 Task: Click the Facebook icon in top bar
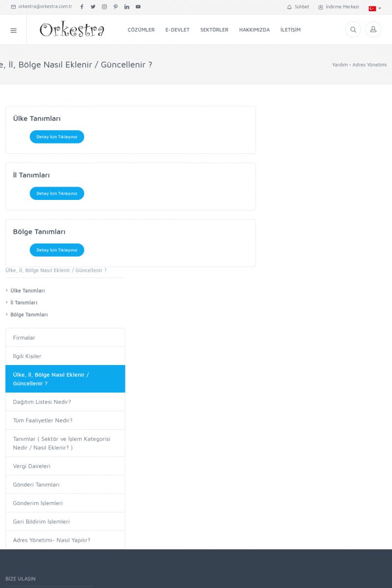coord(82,7)
